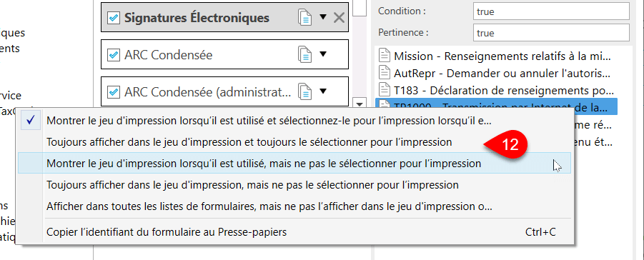644x260 pixels.
Task: Select the AutRepr form file icon
Action: click(385, 73)
